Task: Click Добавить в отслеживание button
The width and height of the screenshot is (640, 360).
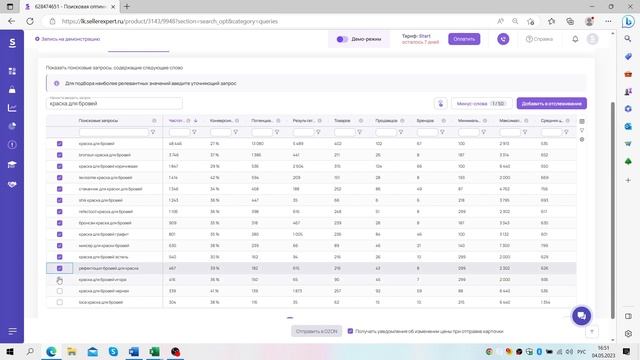Action: (551, 103)
